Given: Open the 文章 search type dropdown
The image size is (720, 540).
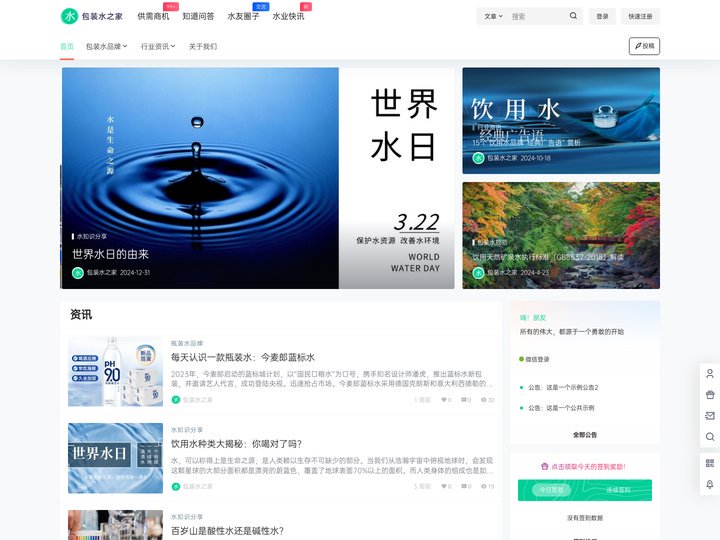Looking at the screenshot, I should [x=493, y=17].
